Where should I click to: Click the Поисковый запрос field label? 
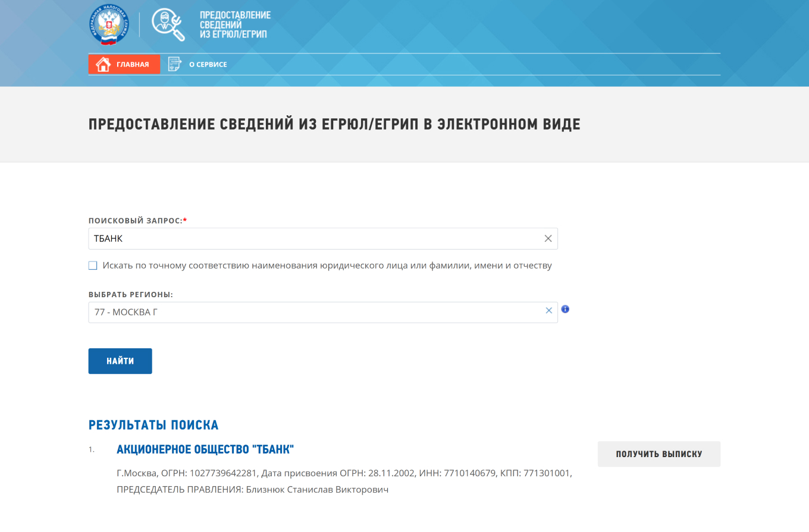137,221
